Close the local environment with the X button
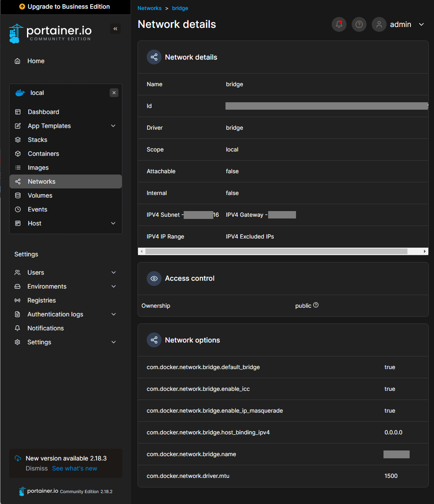This screenshot has width=434, height=504. [114, 93]
